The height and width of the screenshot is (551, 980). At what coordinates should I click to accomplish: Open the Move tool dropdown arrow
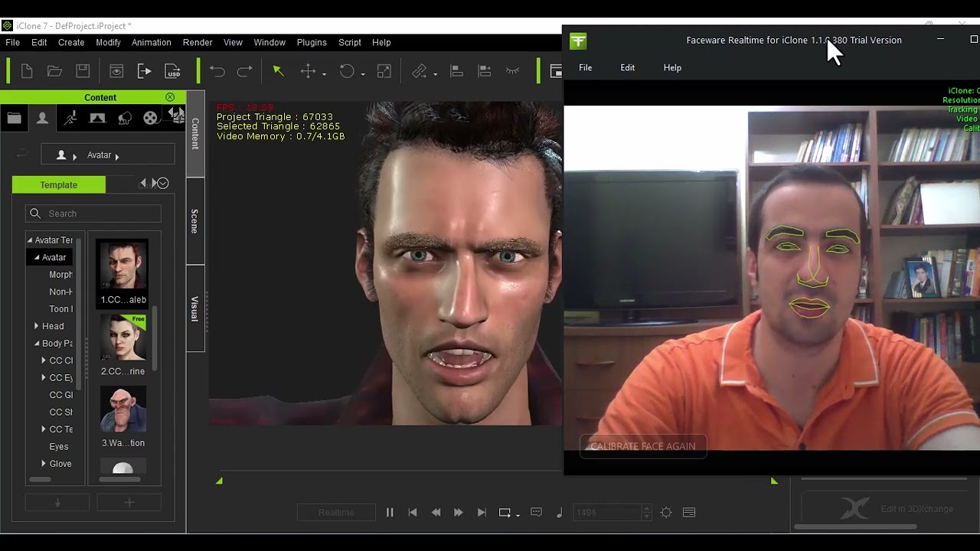click(324, 73)
